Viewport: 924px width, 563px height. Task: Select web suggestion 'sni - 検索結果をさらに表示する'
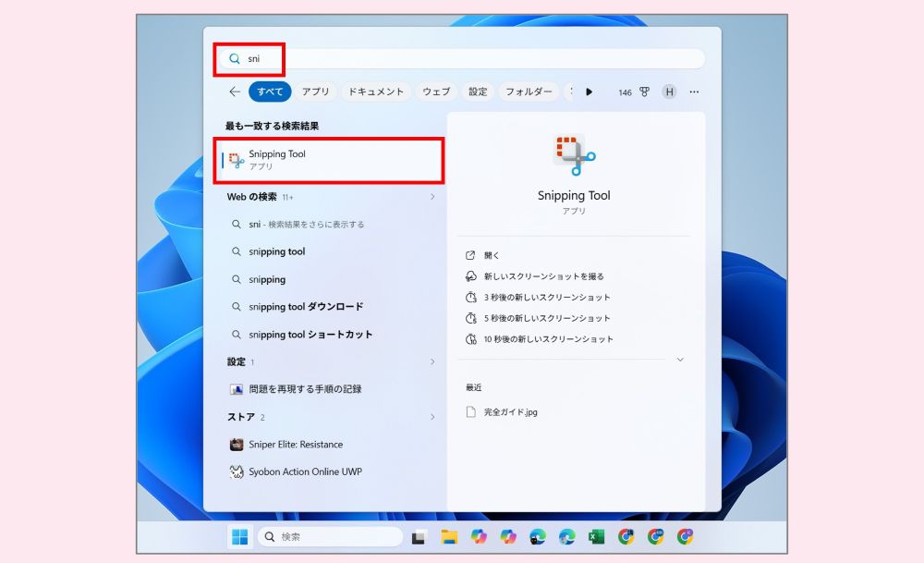pyautogui.click(x=306, y=224)
